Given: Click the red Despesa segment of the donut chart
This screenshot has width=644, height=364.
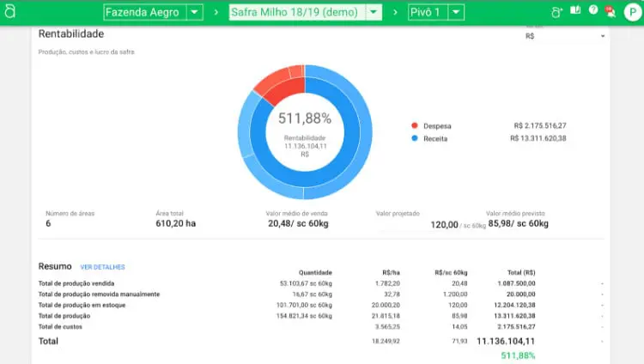Looking at the screenshot, I should 276,84.
